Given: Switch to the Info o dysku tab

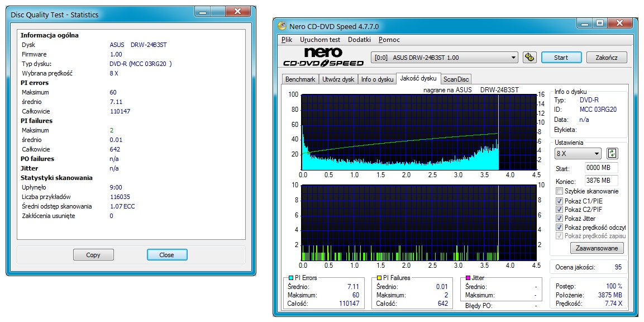Looking at the screenshot, I should click(377, 79).
